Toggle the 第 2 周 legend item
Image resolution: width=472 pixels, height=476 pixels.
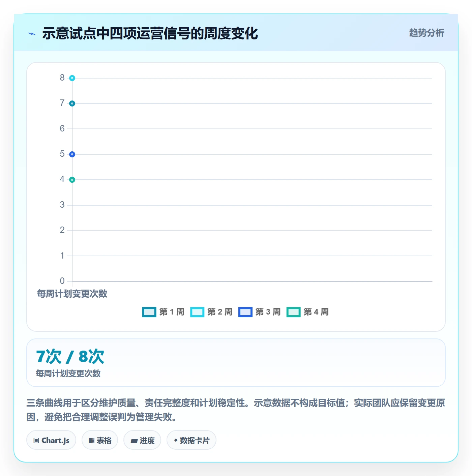point(211,312)
